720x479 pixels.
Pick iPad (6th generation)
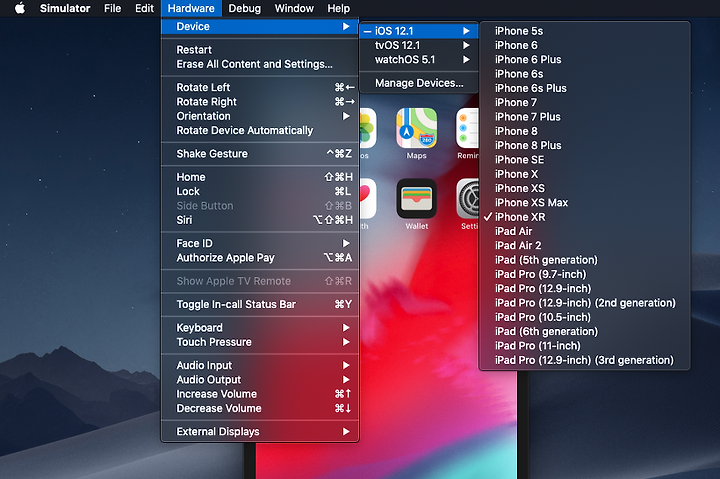point(585,331)
